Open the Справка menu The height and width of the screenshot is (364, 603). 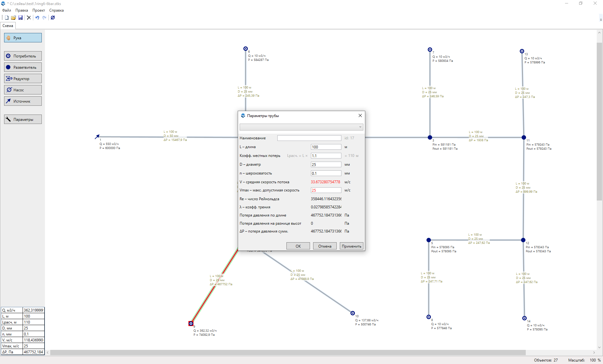(56, 10)
